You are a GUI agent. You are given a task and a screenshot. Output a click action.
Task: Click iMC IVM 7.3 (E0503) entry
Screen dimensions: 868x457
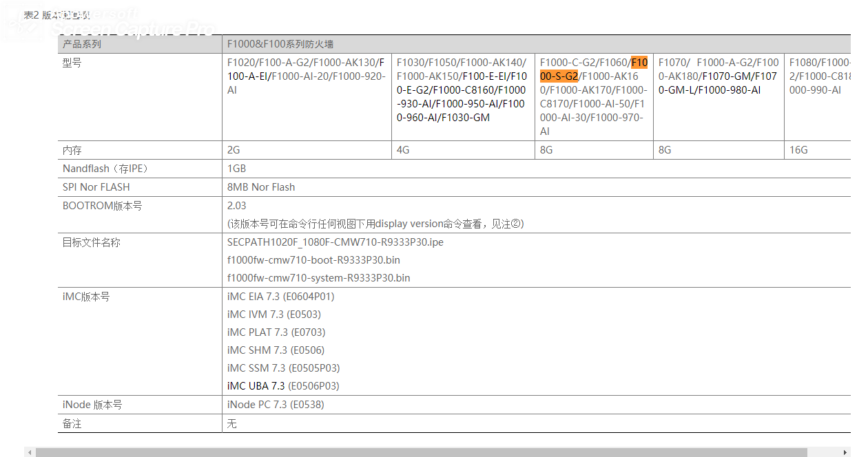[x=274, y=315]
